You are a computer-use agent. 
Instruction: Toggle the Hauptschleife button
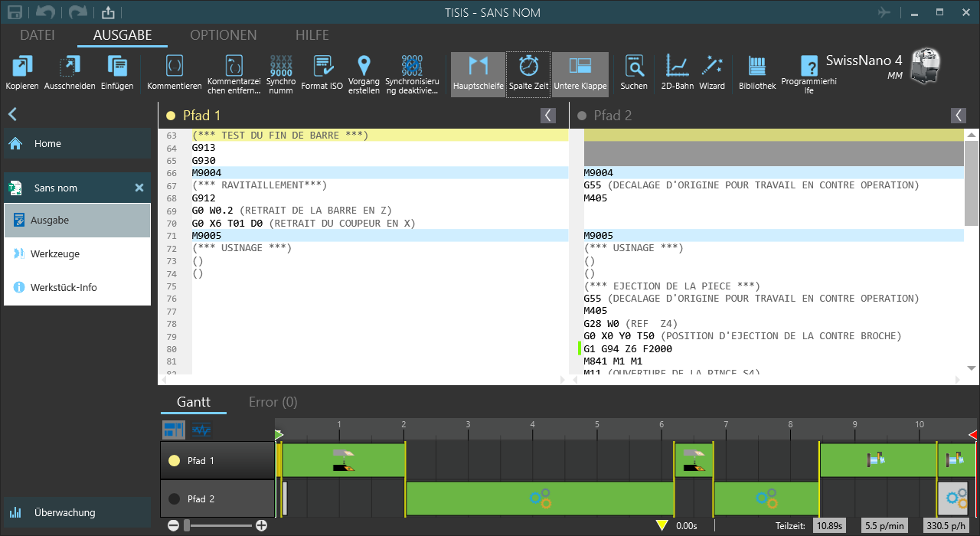[x=478, y=74]
